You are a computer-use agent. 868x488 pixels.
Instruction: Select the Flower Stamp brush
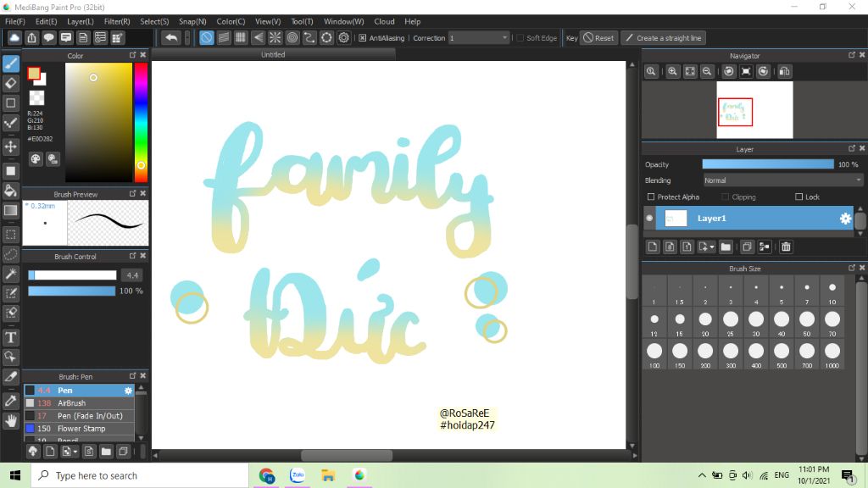[79, 429]
